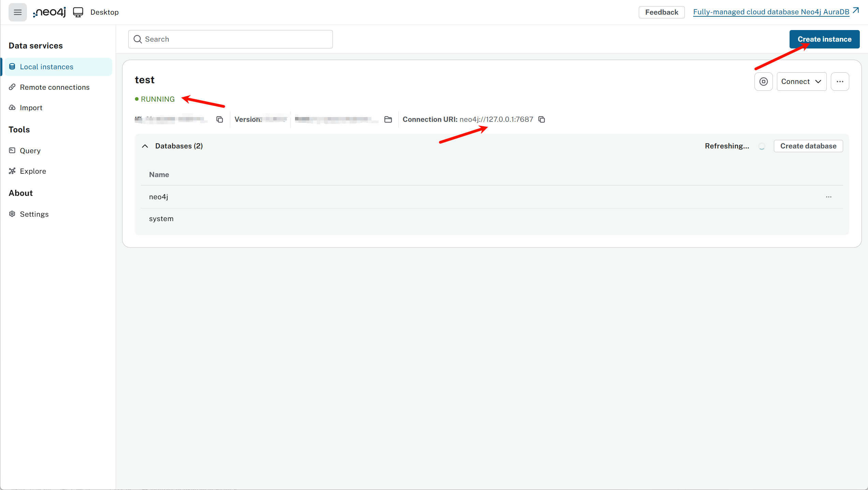The image size is (868, 490).
Task: Open Settings page
Action: [x=34, y=214]
